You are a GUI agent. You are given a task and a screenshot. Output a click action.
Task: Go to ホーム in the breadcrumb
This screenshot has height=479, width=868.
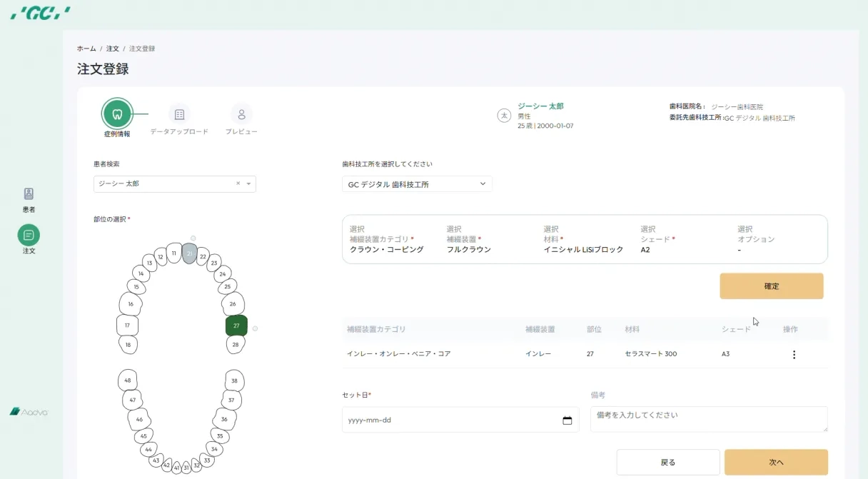pos(86,49)
